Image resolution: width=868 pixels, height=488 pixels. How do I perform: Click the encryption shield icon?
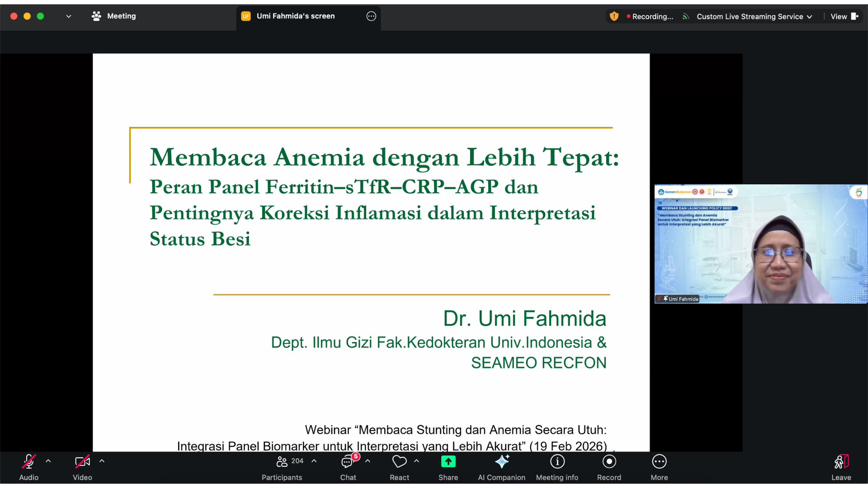(x=614, y=16)
